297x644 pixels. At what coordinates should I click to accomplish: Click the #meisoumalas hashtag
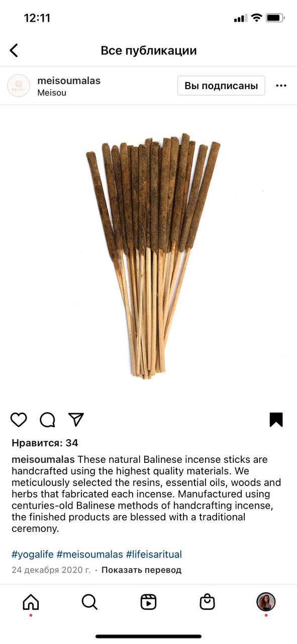(89, 554)
